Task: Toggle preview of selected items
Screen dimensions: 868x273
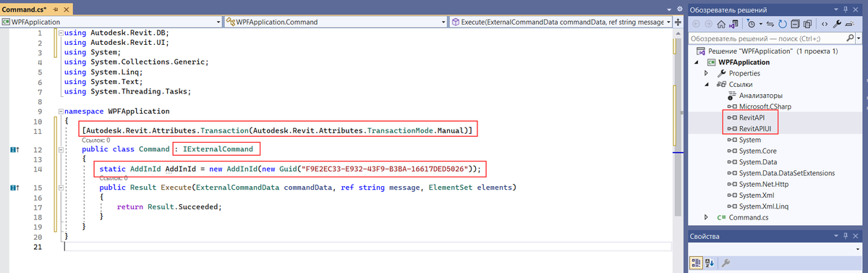Action: 850,24
